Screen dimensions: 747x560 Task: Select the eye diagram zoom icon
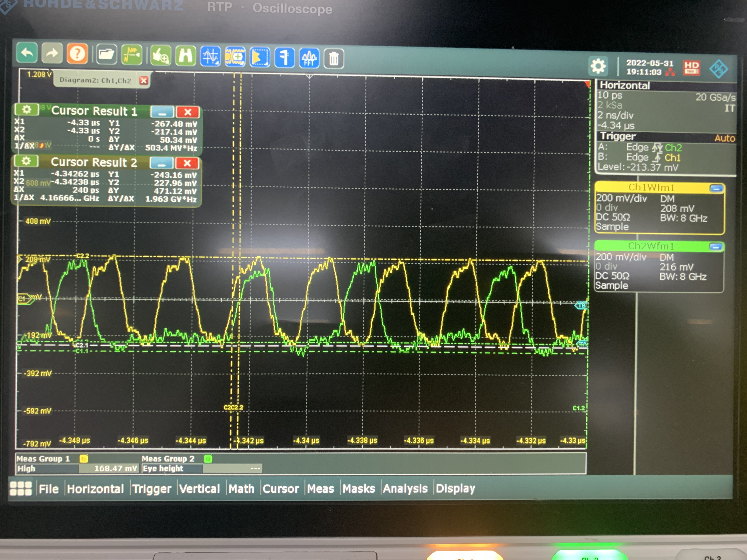coord(235,57)
